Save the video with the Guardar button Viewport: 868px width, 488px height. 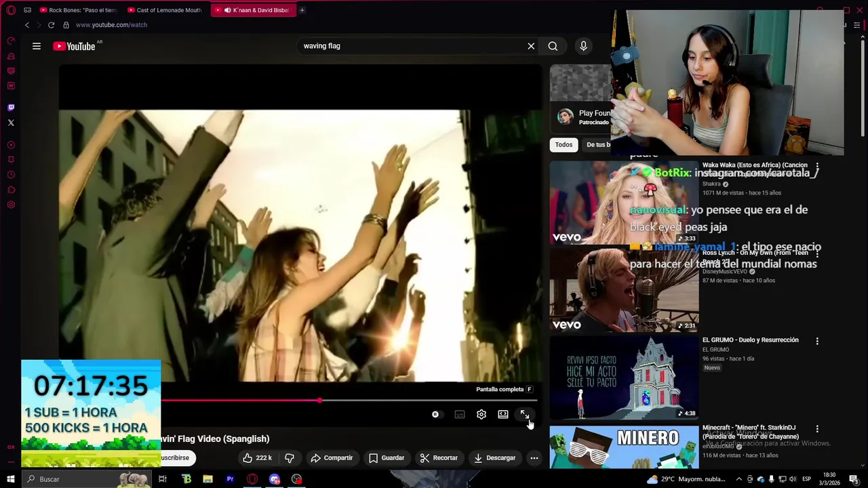(x=387, y=458)
